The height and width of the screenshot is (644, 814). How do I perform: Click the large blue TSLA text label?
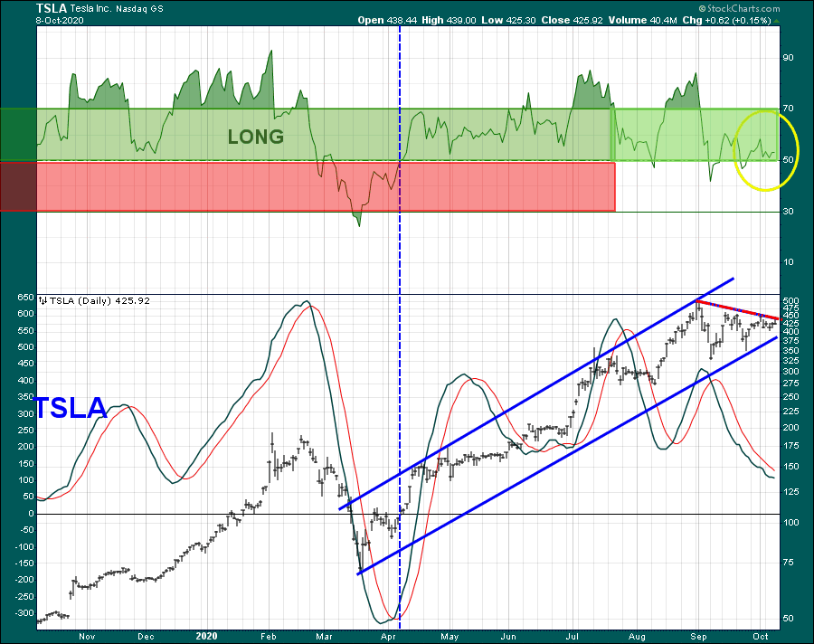(71, 408)
